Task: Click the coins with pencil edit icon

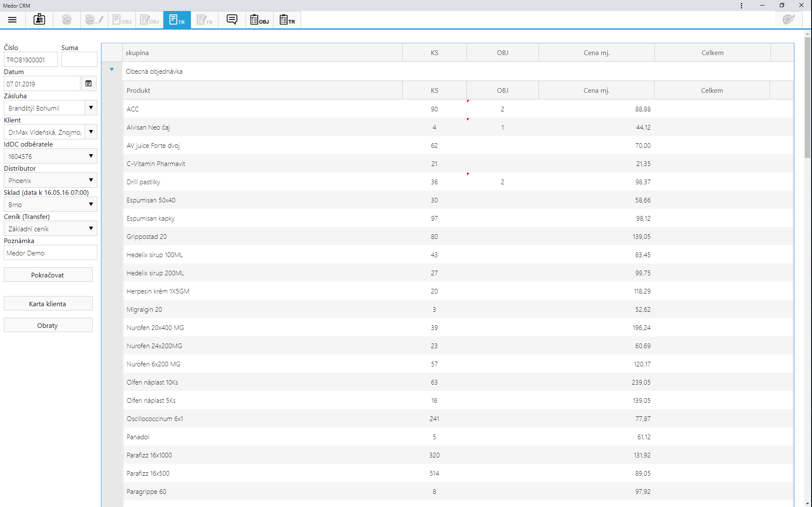Action: pyautogui.click(x=94, y=19)
